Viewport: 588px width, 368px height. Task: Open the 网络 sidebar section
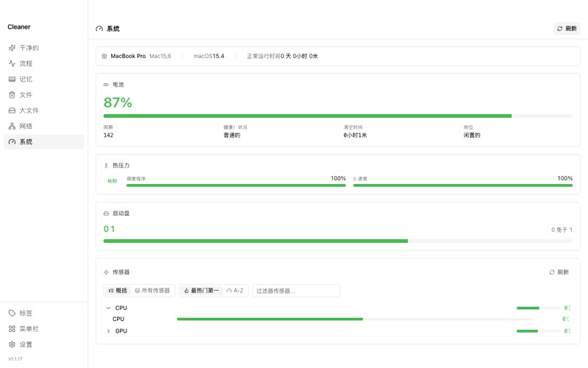(44, 126)
